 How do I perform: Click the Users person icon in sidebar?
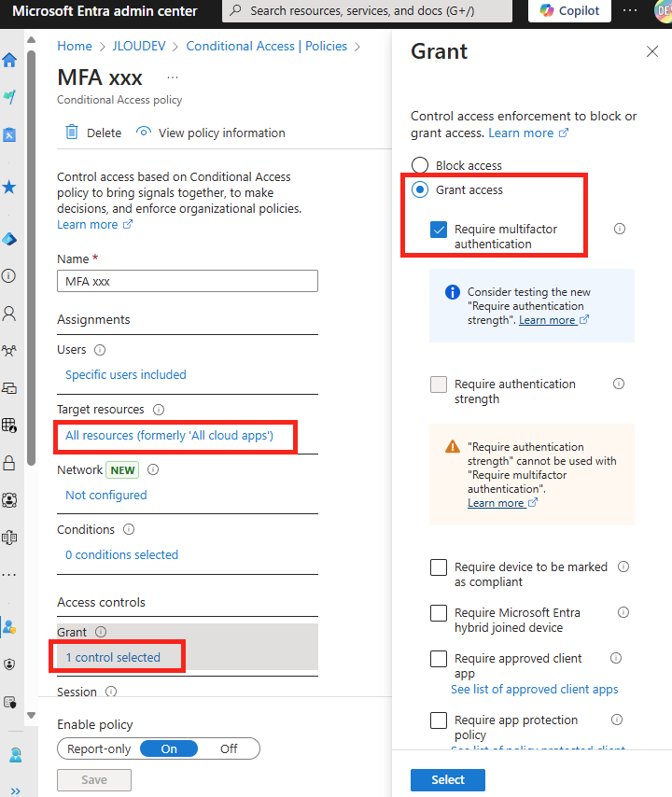(x=9, y=314)
